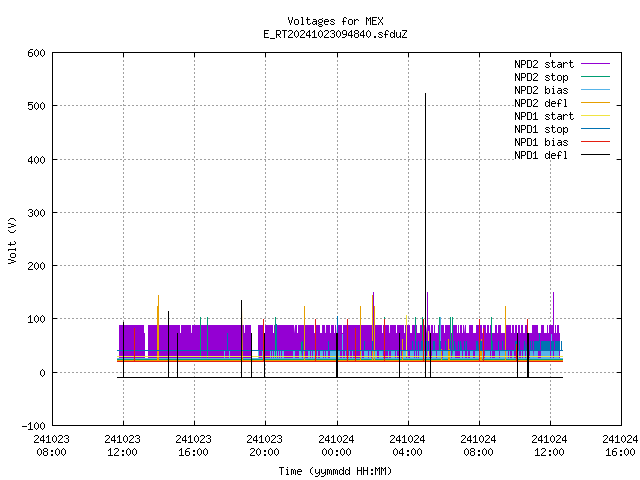This screenshot has height=480, width=640.
Task: Select the NPD1 bias legend label
Action: (541, 142)
